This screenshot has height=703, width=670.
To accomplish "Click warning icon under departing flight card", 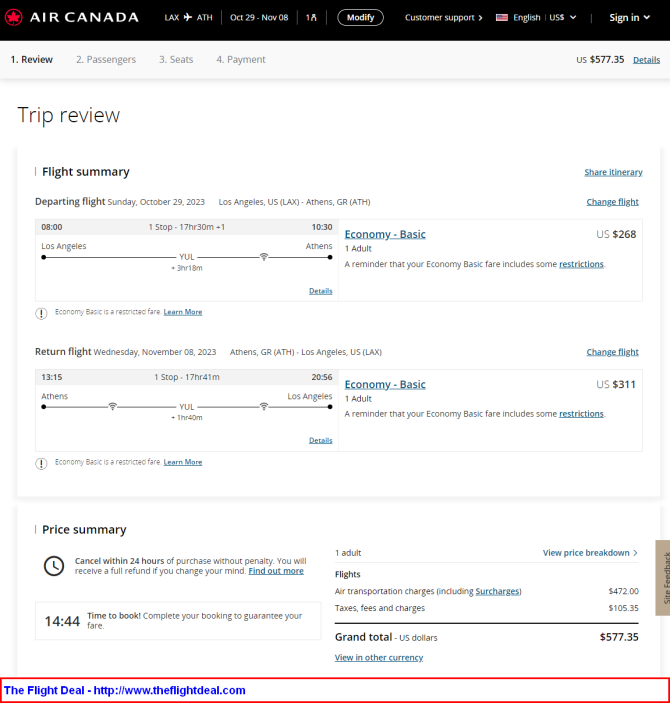I will click(x=41, y=313).
